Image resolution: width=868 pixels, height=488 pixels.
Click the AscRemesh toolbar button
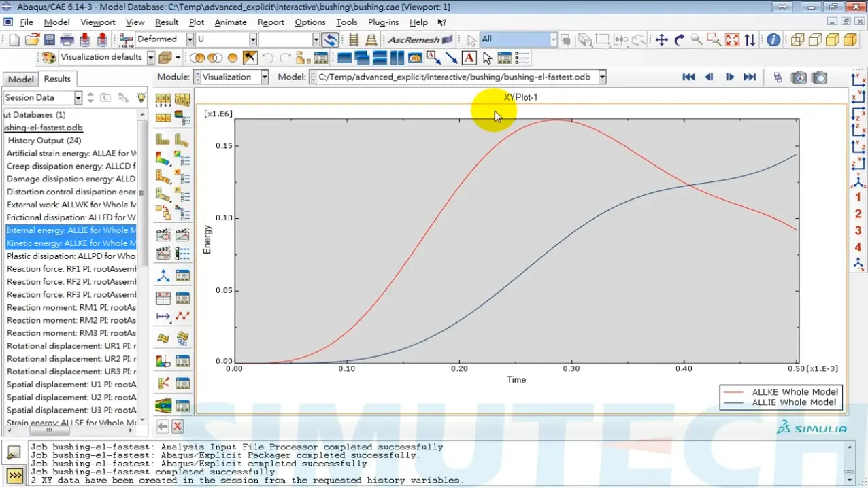pos(420,40)
